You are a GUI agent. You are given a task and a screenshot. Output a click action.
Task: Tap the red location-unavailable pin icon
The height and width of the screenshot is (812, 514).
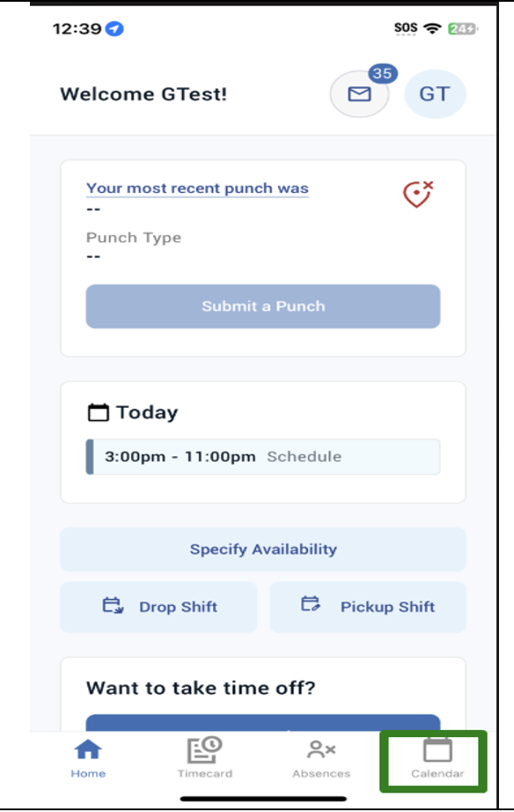(418, 195)
